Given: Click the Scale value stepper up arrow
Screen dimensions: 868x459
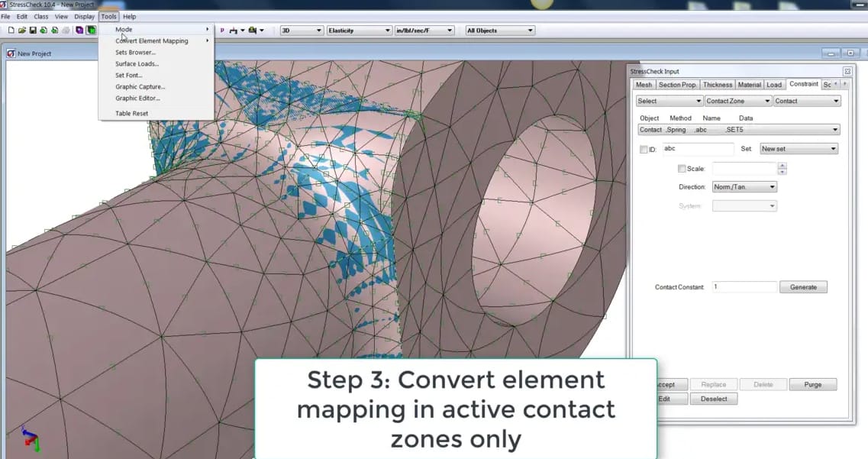Looking at the screenshot, I should (782, 165).
